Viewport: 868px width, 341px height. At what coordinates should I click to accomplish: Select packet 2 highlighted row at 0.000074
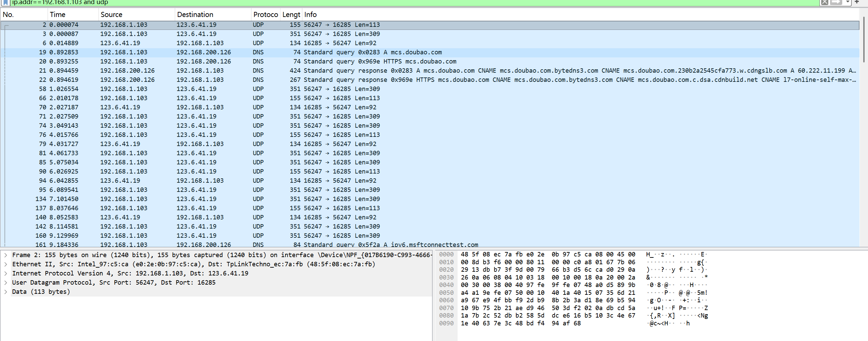point(430,25)
